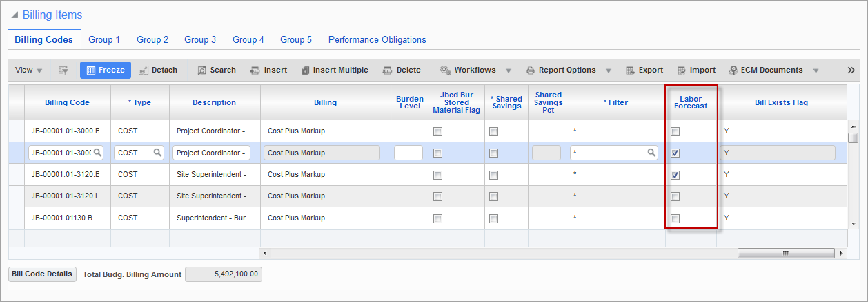Screen dimensions: 868x302
Task: Open the Group 3 tab
Action: tap(200, 40)
